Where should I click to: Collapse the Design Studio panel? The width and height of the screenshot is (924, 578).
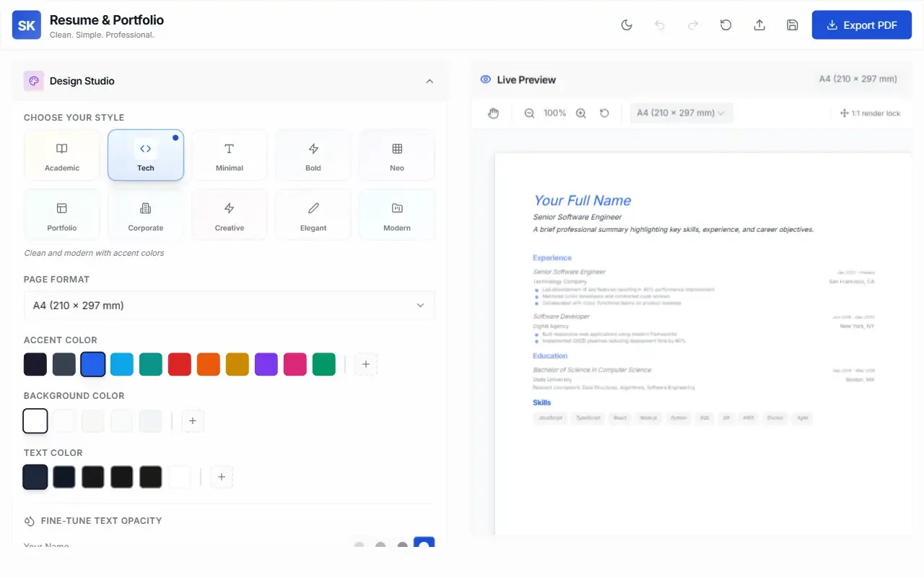(430, 81)
